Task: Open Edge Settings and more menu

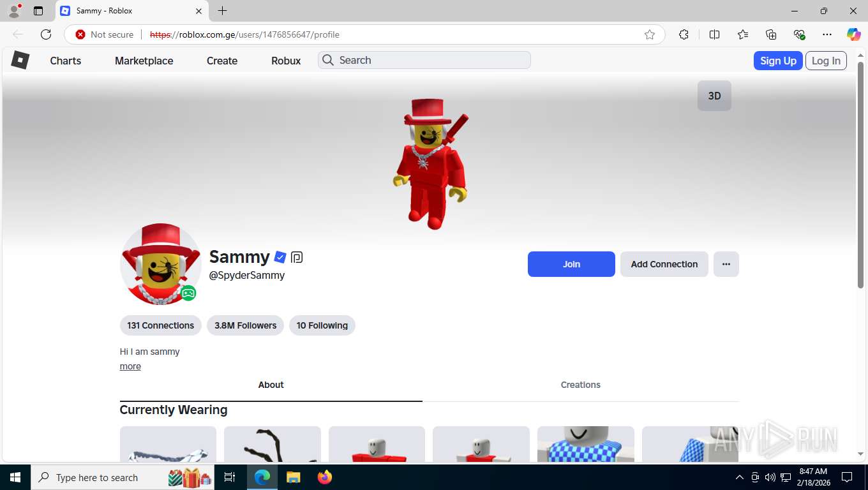Action: click(x=827, y=34)
